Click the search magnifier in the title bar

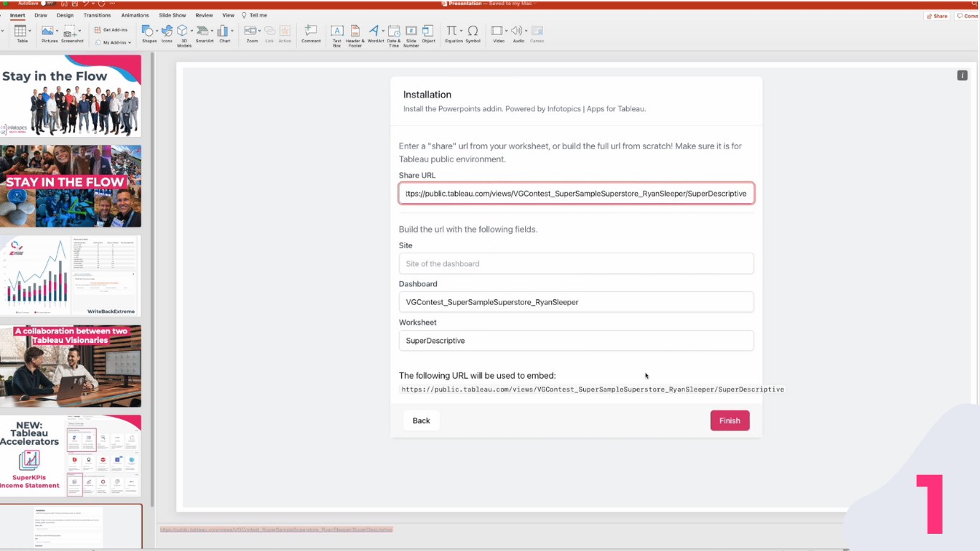point(974,4)
